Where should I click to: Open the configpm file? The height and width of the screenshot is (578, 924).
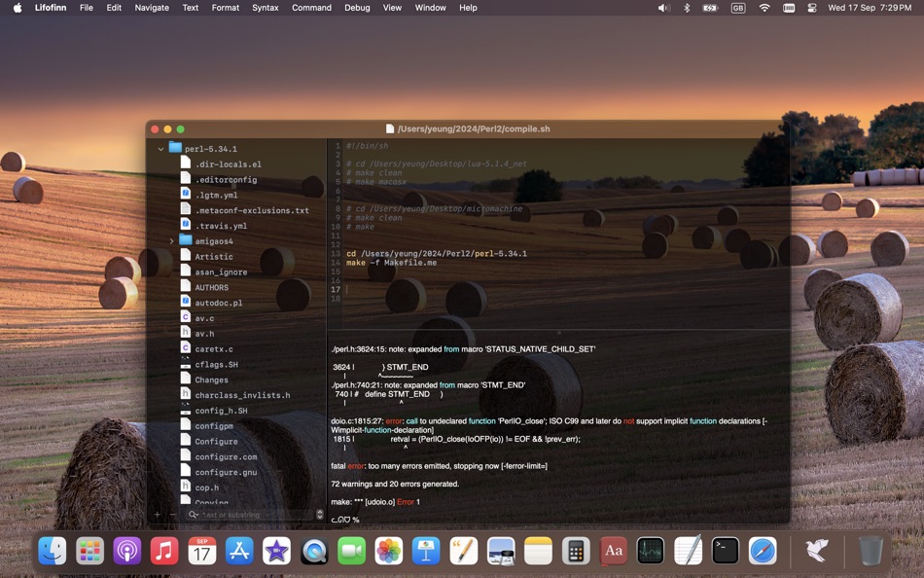(x=214, y=426)
